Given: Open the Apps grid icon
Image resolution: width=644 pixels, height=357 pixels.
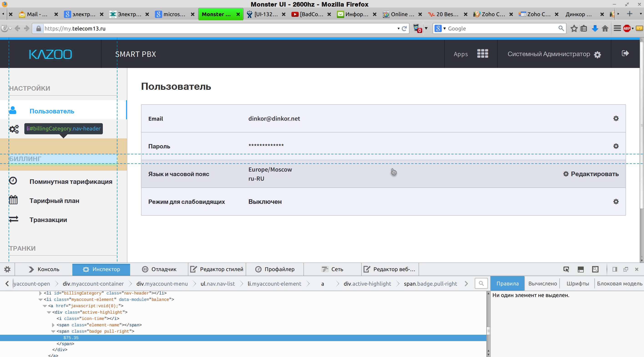Looking at the screenshot, I should pos(482,54).
